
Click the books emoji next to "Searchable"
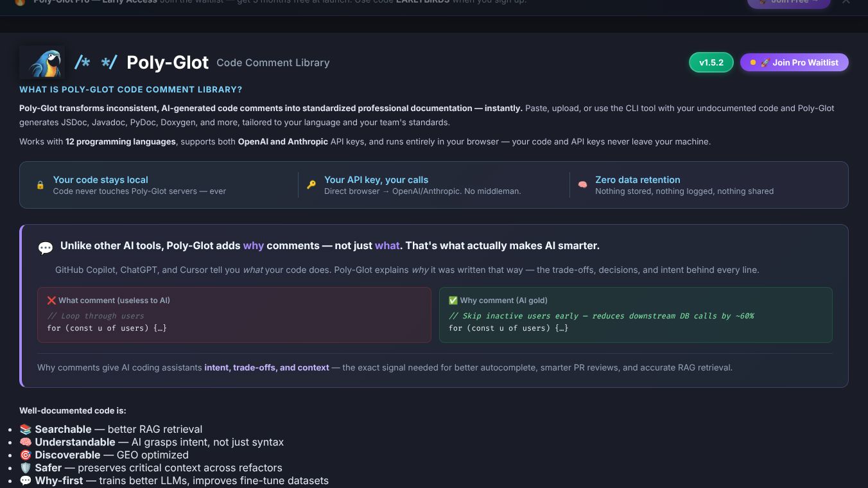(26, 429)
